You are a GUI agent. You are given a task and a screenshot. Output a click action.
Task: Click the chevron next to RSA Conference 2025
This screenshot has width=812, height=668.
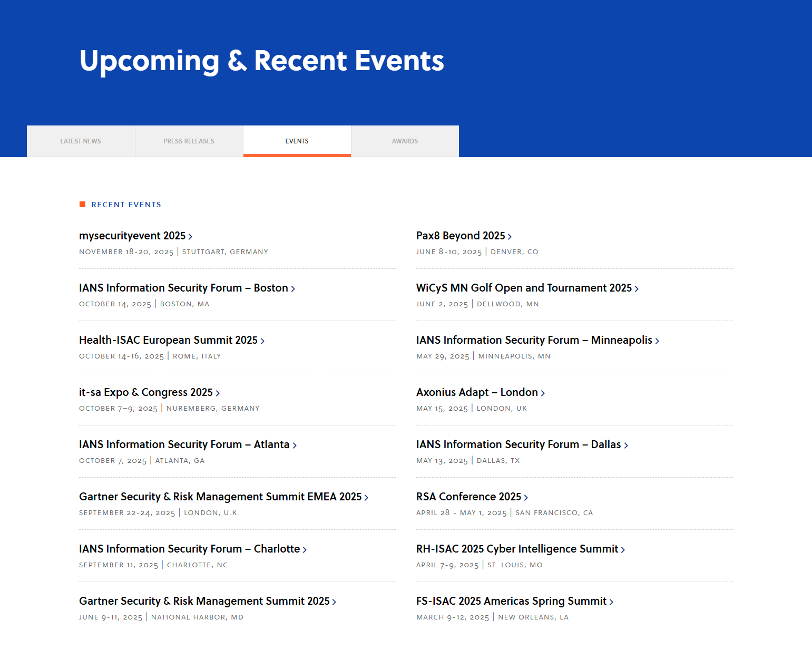click(x=526, y=497)
